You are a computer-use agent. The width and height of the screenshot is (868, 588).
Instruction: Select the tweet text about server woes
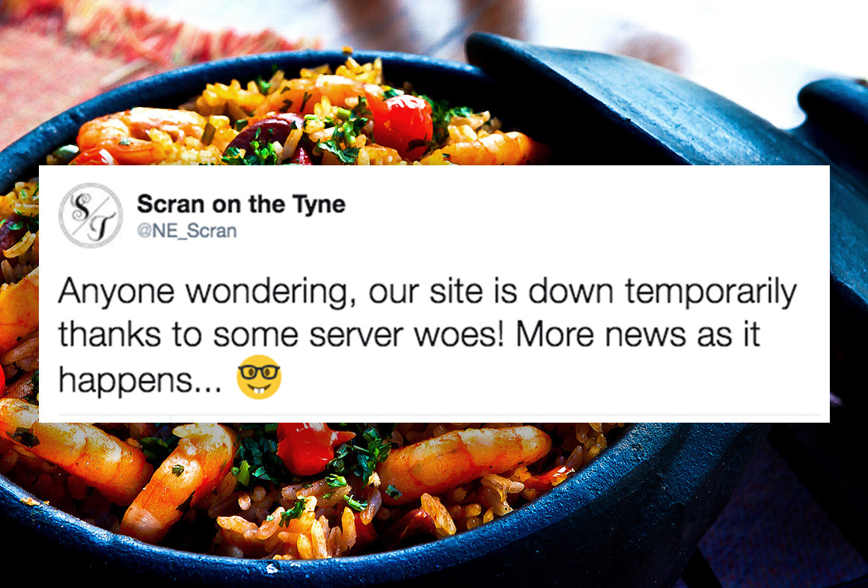pyautogui.click(x=427, y=336)
